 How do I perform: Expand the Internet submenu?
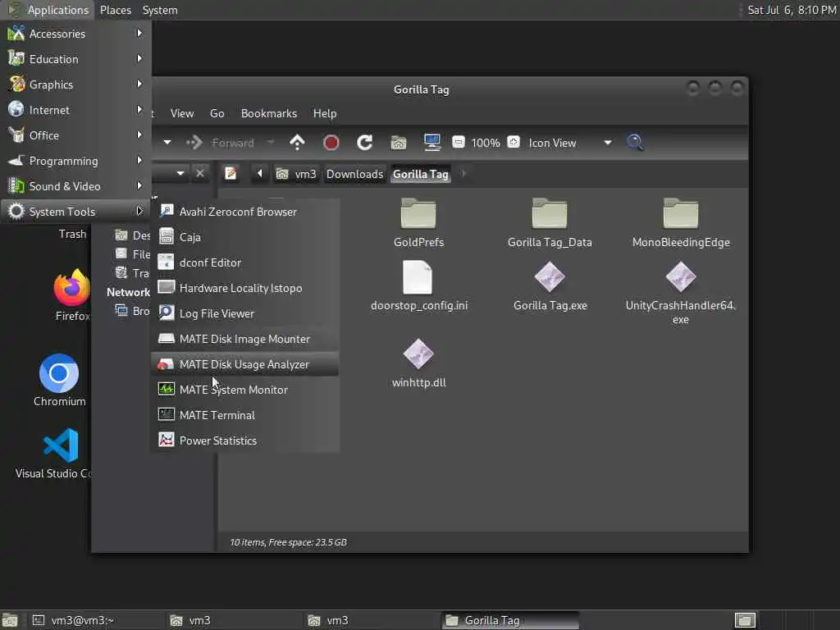pos(75,110)
